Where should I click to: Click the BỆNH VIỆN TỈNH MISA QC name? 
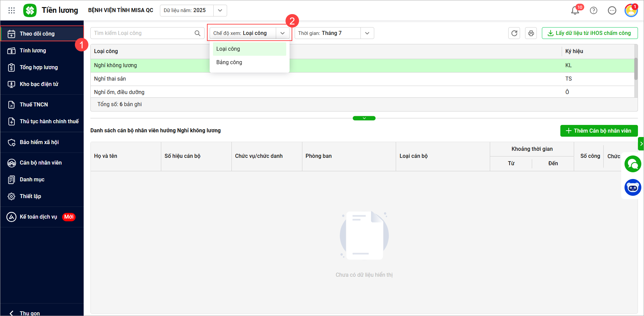(x=121, y=10)
